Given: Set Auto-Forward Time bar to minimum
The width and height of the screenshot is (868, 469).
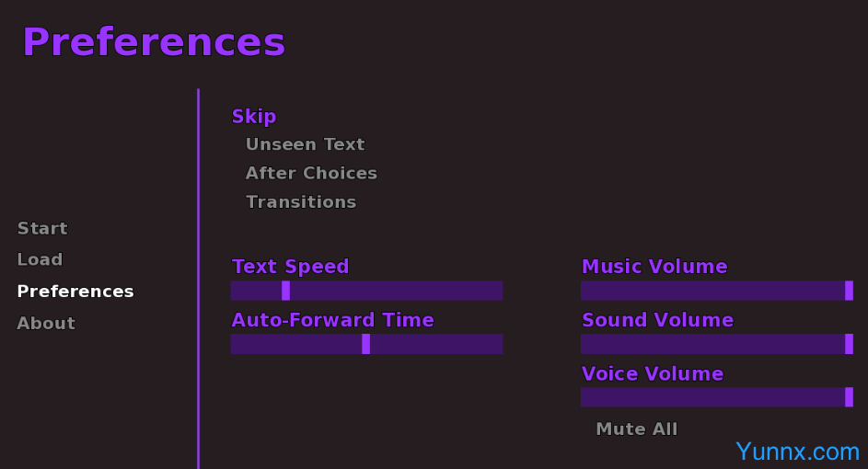Looking at the screenshot, I should pos(233,344).
